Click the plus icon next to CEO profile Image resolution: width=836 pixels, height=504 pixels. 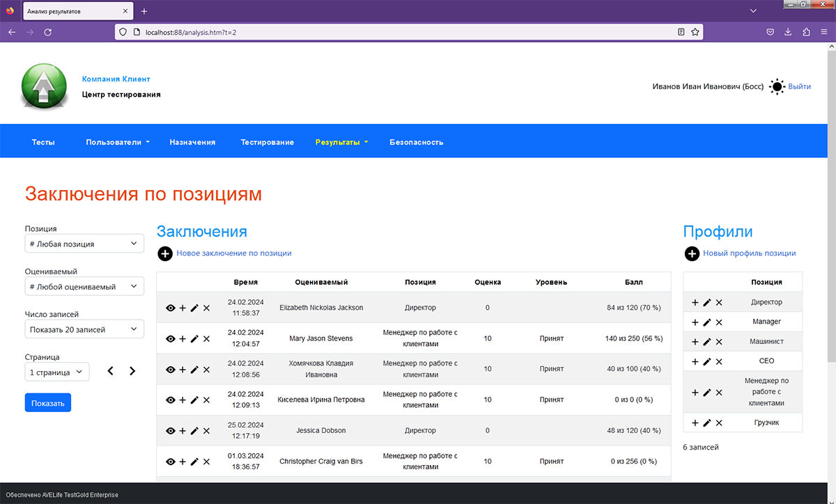point(695,361)
